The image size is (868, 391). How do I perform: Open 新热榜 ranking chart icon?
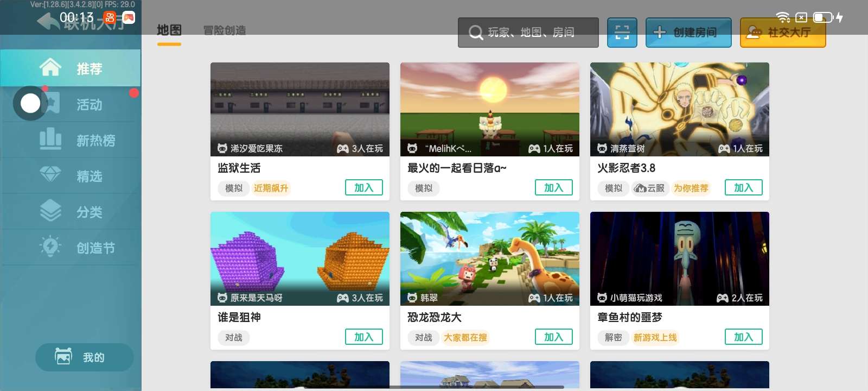50,139
